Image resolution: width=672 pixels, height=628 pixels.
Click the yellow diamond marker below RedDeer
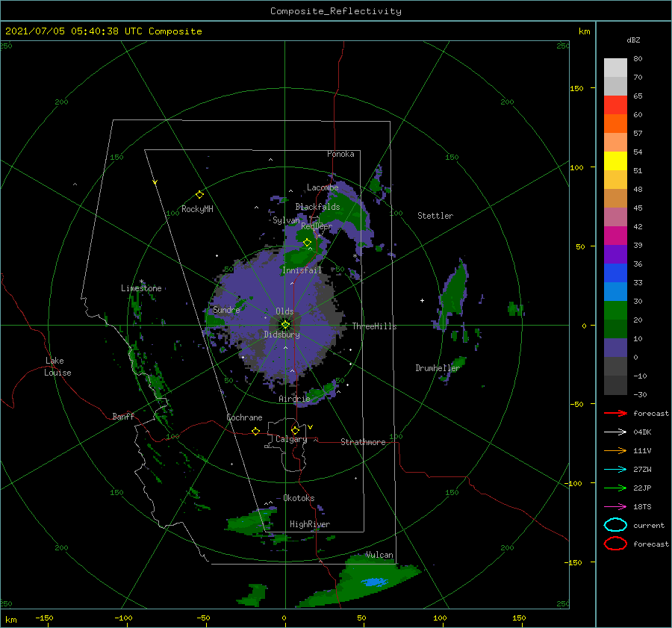[x=307, y=243]
